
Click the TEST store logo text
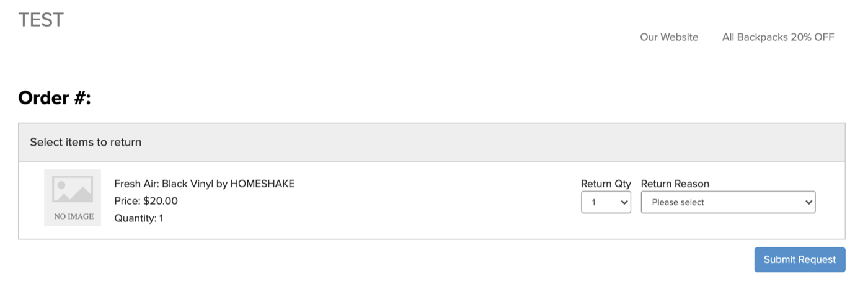pyautogui.click(x=41, y=20)
